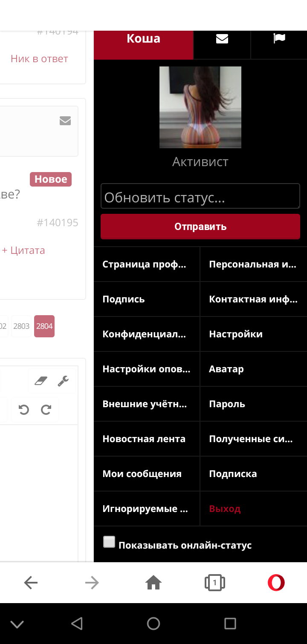Tap the down chevron in the navigation bar
The width and height of the screenshot is (307, 644).
coord(17,624)
